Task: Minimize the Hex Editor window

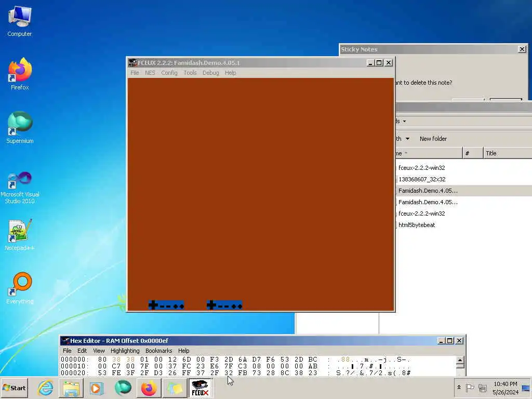Action: [441, 341]
